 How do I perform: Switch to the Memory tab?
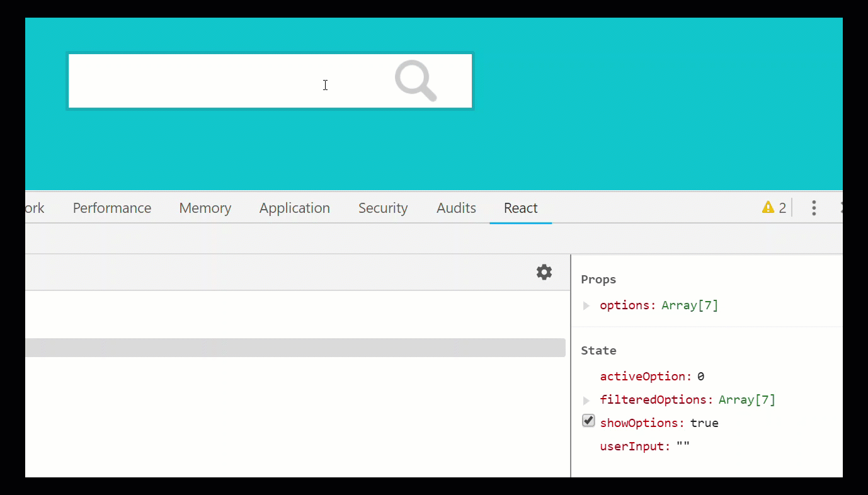tap(205, 208)
